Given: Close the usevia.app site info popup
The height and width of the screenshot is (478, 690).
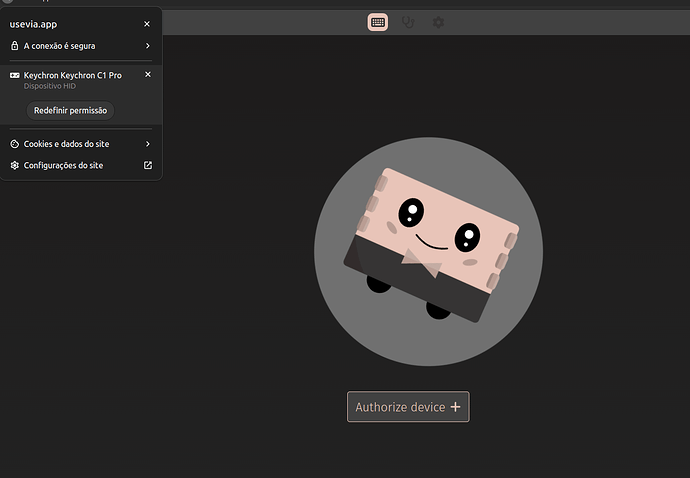Looking at the screenshot, I should pos(148,23).
